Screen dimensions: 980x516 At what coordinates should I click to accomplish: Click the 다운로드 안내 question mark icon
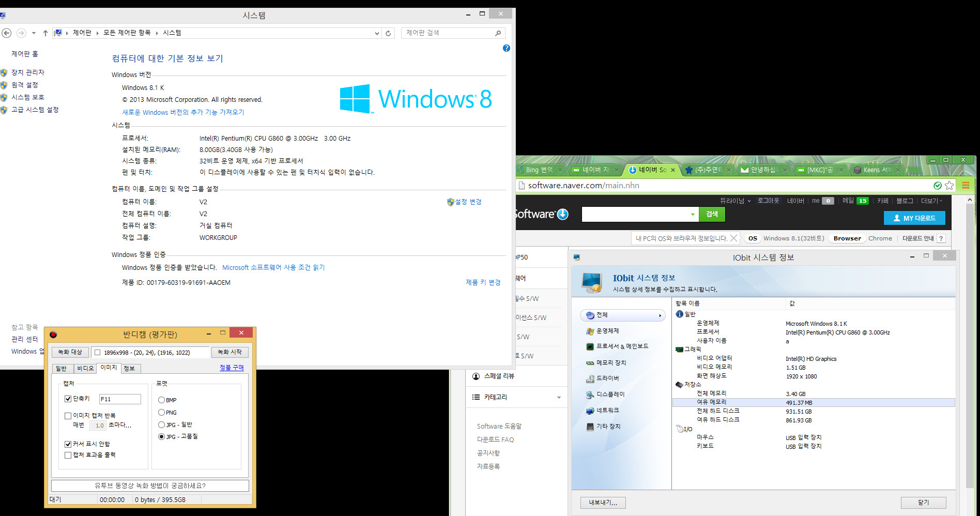pyautogui.click(x=941, y=238)
